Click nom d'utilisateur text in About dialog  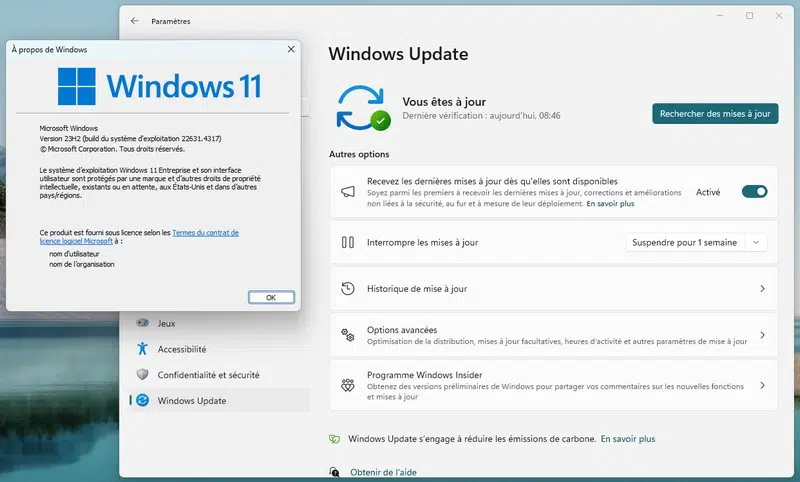click(x=74, y=253)
